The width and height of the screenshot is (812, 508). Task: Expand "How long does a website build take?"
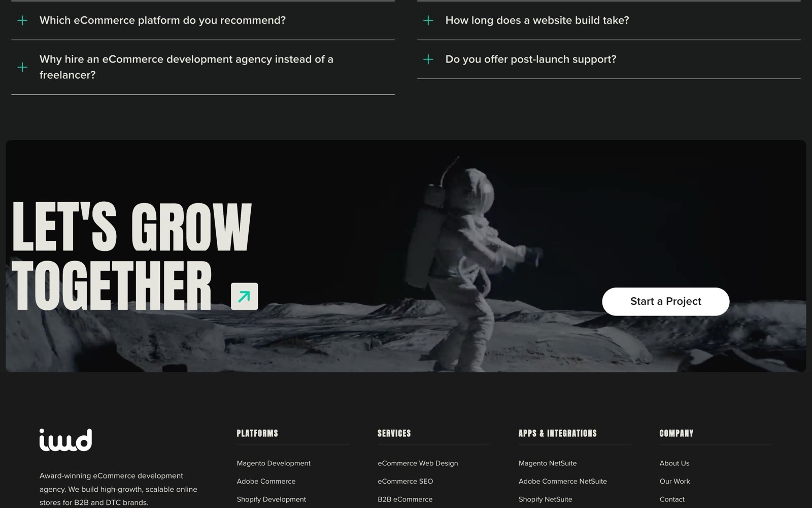point(609,20)
